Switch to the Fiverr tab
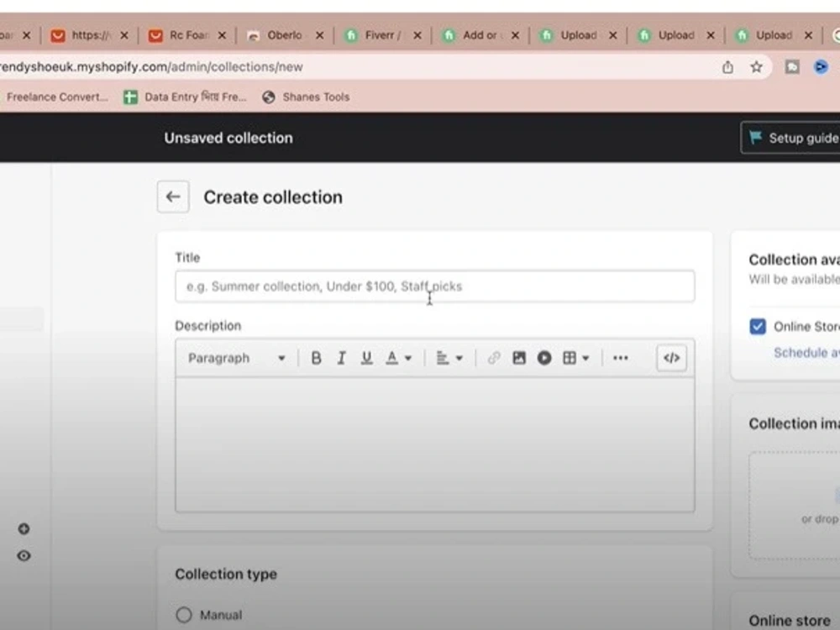Screen dimensions: 840x630 (x=382, y=35)
